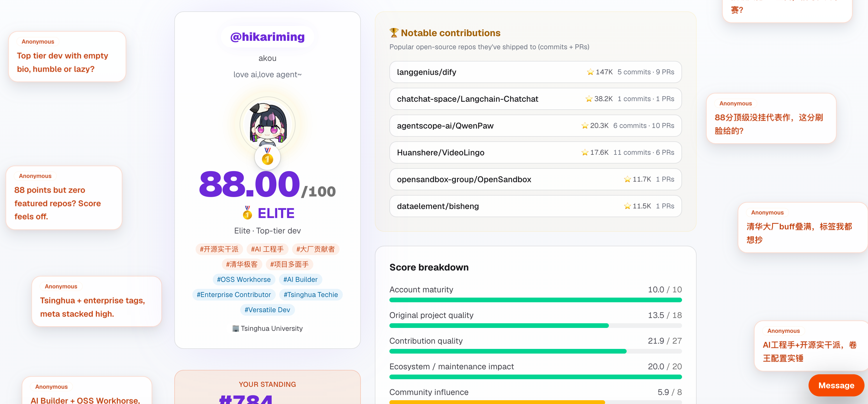Screen dimensions: 868x404
Task: Click the '21.9 / 27' score value
Action: coord(665,341)
